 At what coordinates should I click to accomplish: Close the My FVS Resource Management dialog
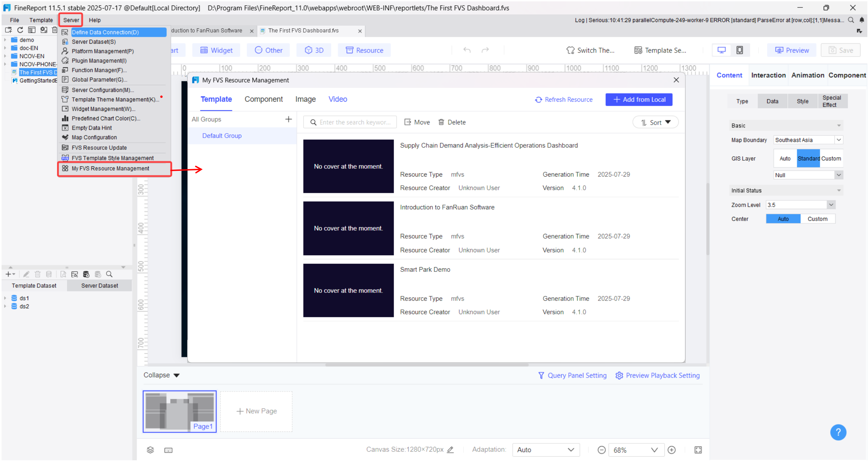tap(676, 80)
